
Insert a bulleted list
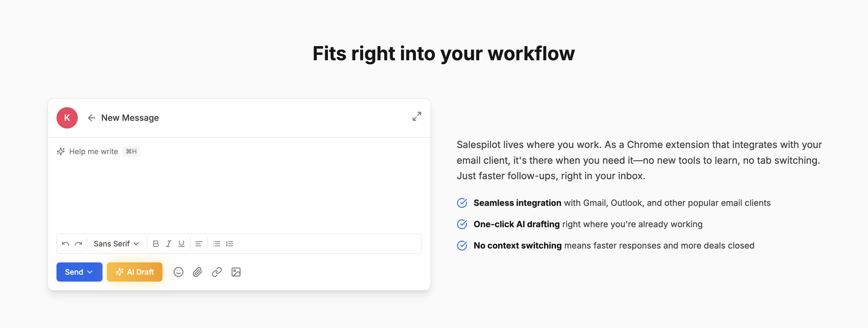(x=217, y=244)
